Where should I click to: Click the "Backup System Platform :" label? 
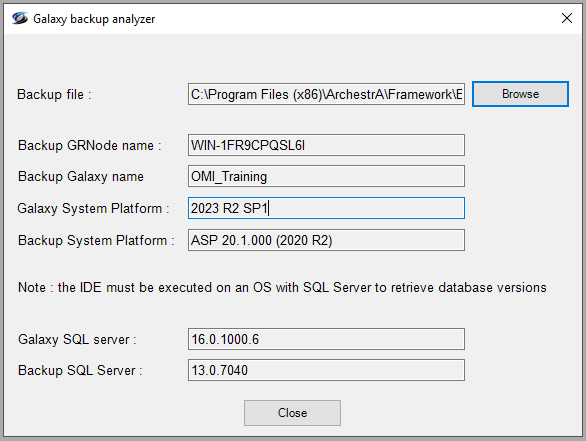[96, 240]
